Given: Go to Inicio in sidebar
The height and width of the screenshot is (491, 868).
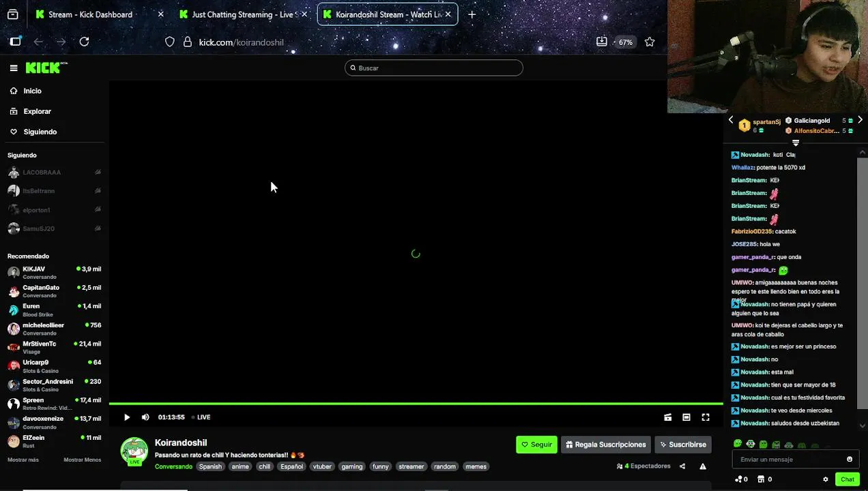Looking at the screenshot, I should pyautogui.click(x=32, y=91).
